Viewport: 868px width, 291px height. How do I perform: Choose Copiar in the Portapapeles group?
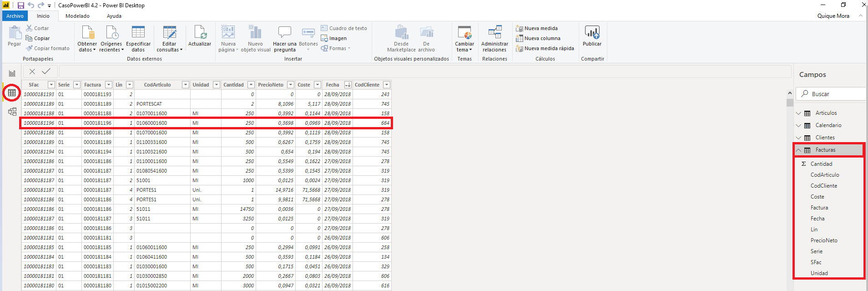(x=38, y=38)
